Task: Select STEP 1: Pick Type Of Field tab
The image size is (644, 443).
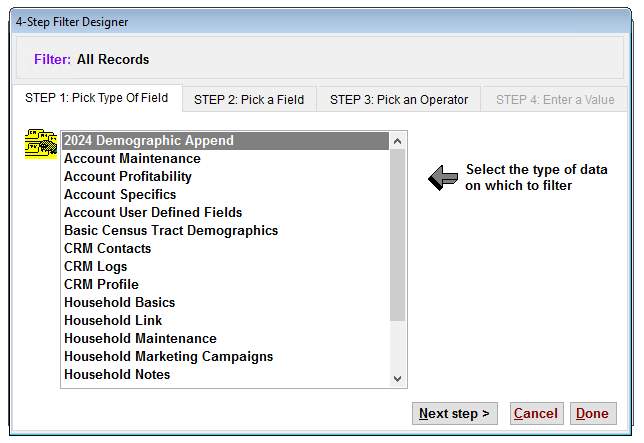Action: click(x=97, y=98)
